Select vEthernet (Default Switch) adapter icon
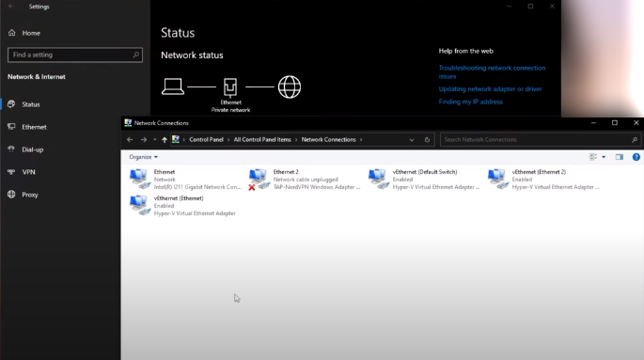This screenshot has height=360, width=644. 379,180
